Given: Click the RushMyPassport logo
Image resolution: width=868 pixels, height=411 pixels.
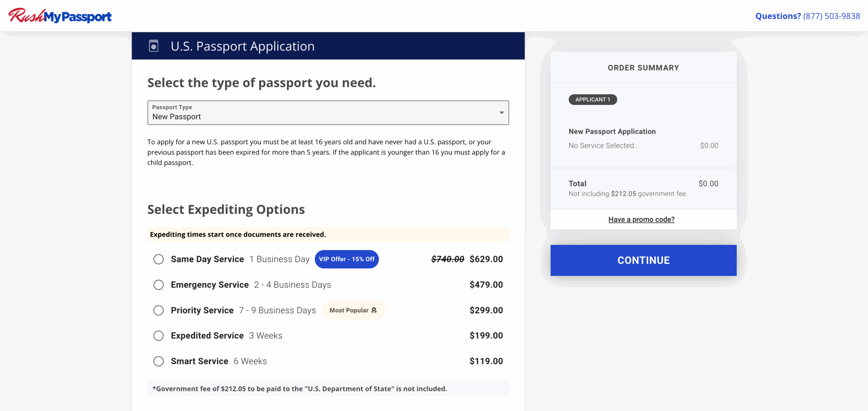Looking at the screenshot, I should coord(60,16).
